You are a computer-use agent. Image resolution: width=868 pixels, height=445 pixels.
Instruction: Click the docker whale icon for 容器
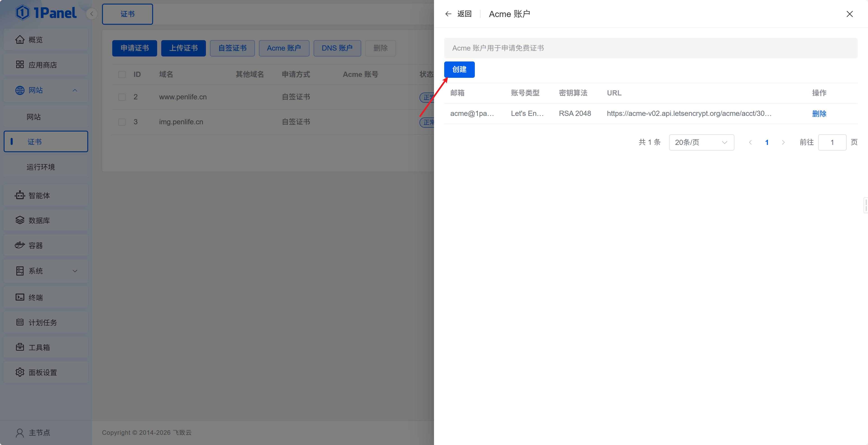point(20,245)
